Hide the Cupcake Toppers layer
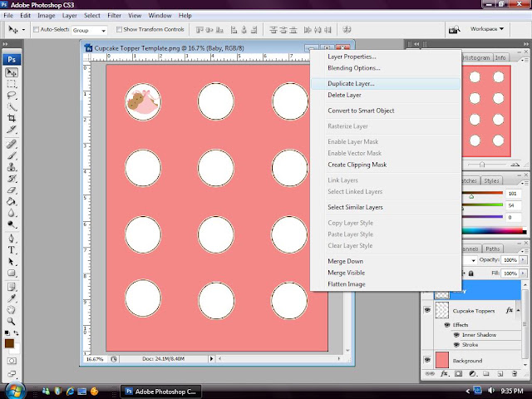 [427, 310]
